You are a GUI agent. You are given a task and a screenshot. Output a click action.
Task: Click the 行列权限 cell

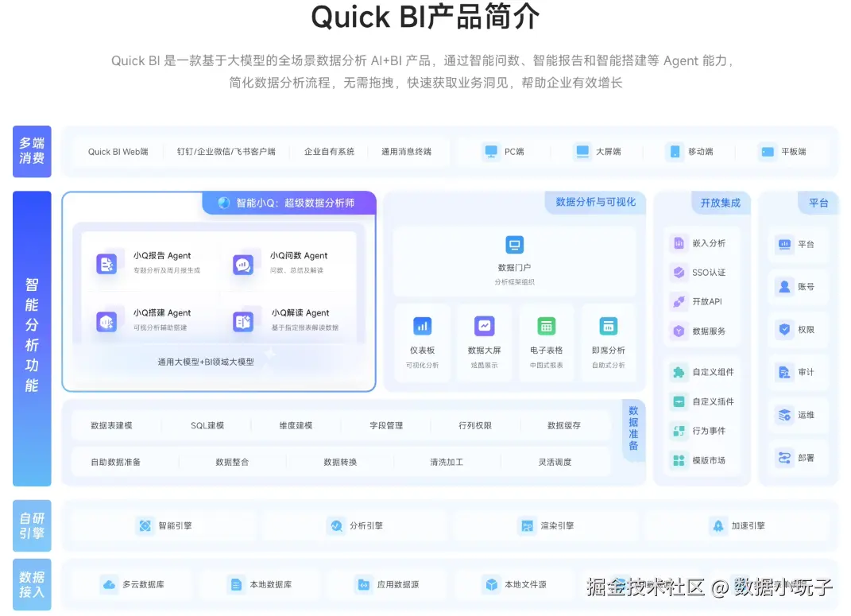(475, 425)
